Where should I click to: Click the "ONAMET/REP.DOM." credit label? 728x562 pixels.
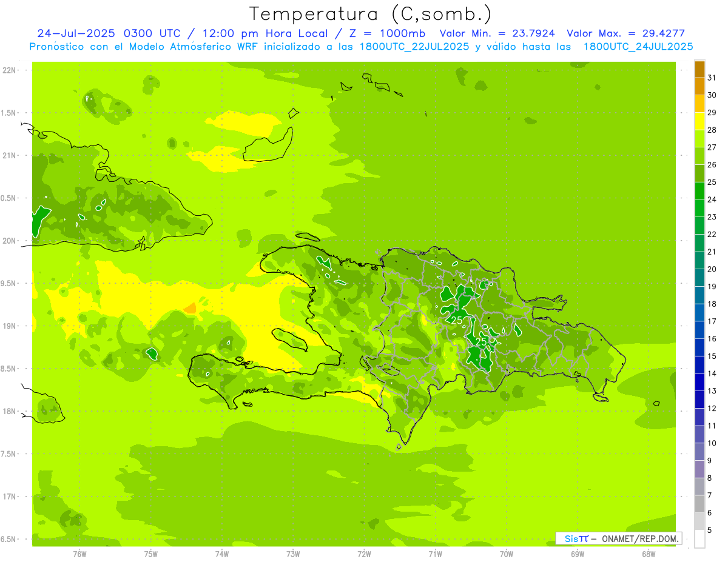641,538
